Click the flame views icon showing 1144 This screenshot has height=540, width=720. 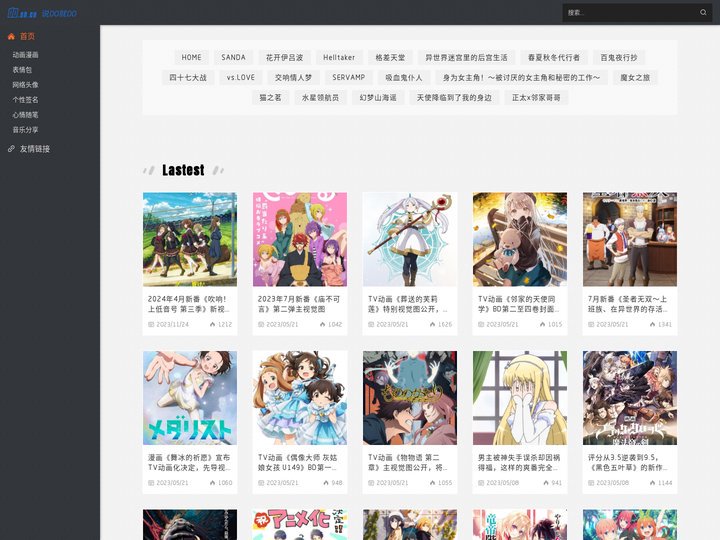[x=652, y=483]
